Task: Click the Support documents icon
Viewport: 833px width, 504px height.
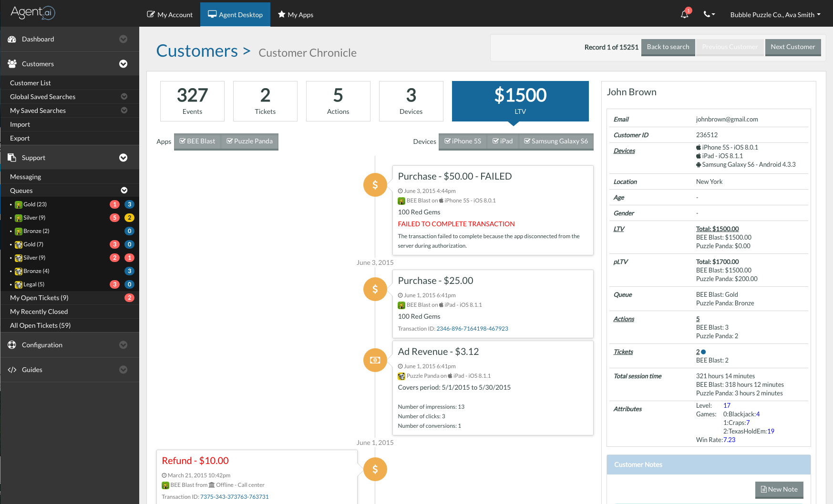Action: pyautogui.click(x=12, y=158)
